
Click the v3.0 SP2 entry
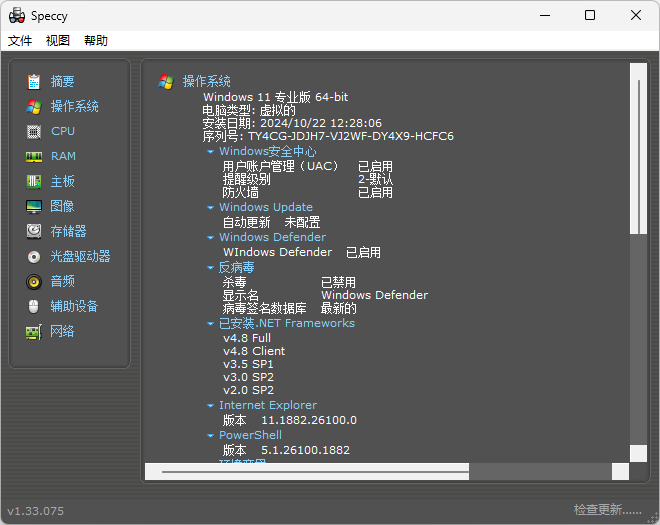pyautogui.click(x=248, y=377)
